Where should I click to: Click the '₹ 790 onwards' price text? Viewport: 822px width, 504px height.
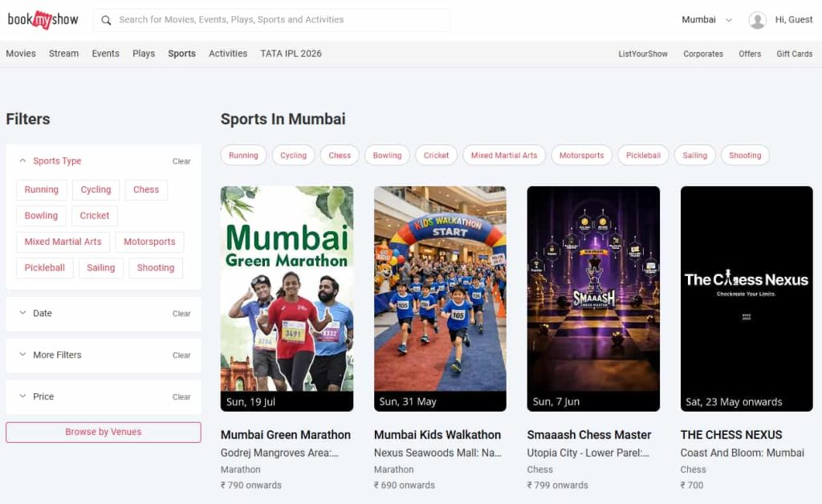[x=251, y=485]
